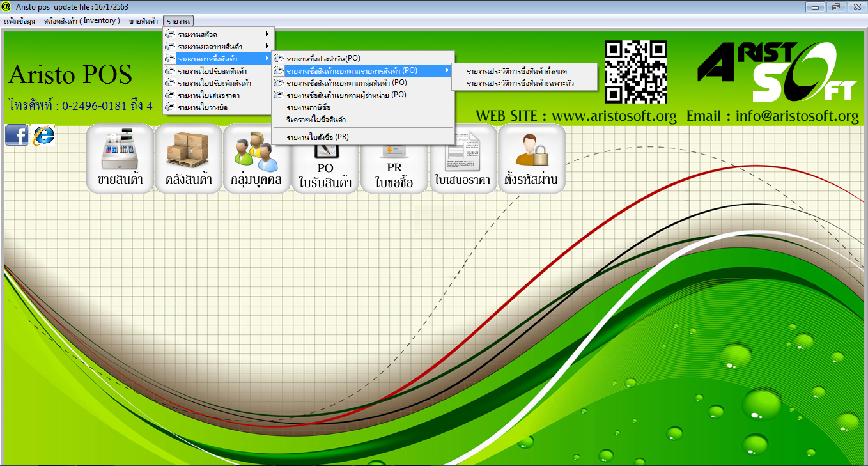The height and width of the screenshot is (466, 868).
Task: Open รายงานซื้อสินค้าแยกตามกลุ่มสินค้า (PO)
Action: pos(363,82)
